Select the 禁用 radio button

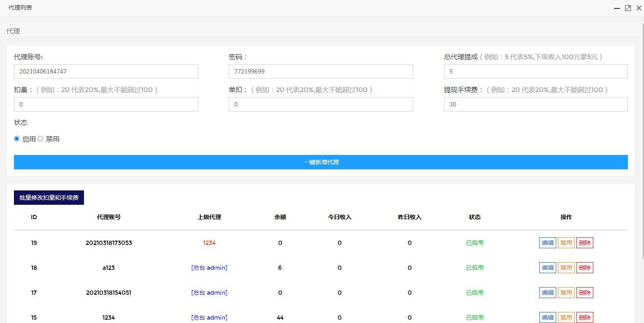point(40,138)
